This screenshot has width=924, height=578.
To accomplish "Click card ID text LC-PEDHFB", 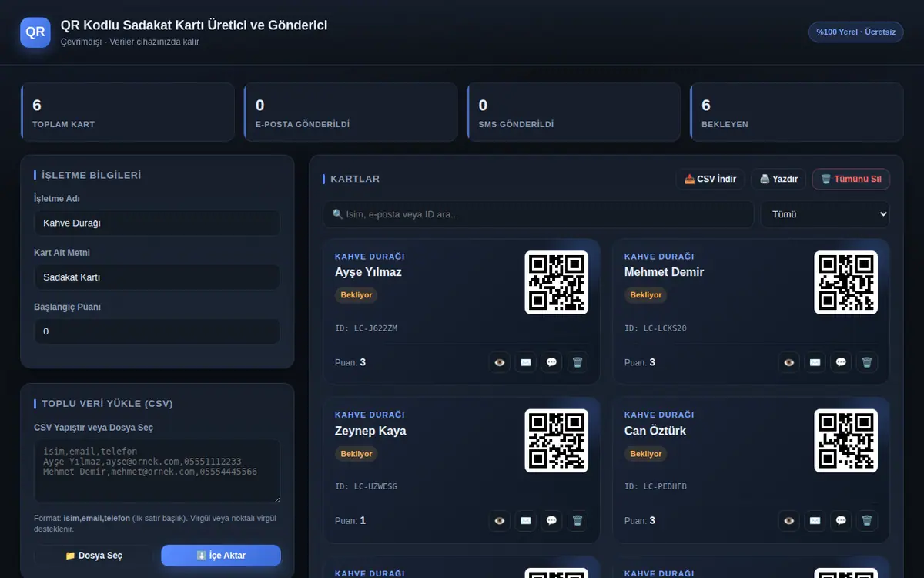I will tap(655, 486).
